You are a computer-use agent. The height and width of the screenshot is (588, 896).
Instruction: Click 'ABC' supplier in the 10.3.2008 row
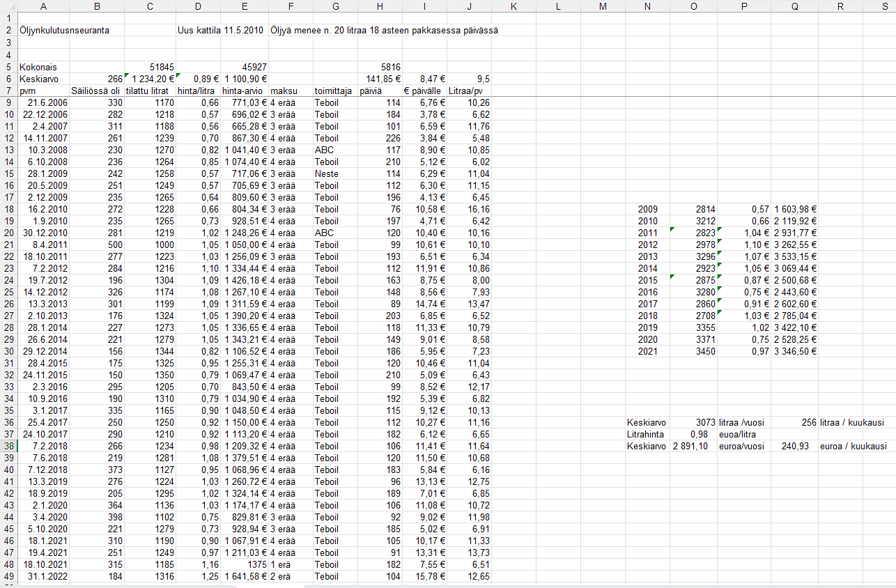pyautogui.click(x=335, y=150)
